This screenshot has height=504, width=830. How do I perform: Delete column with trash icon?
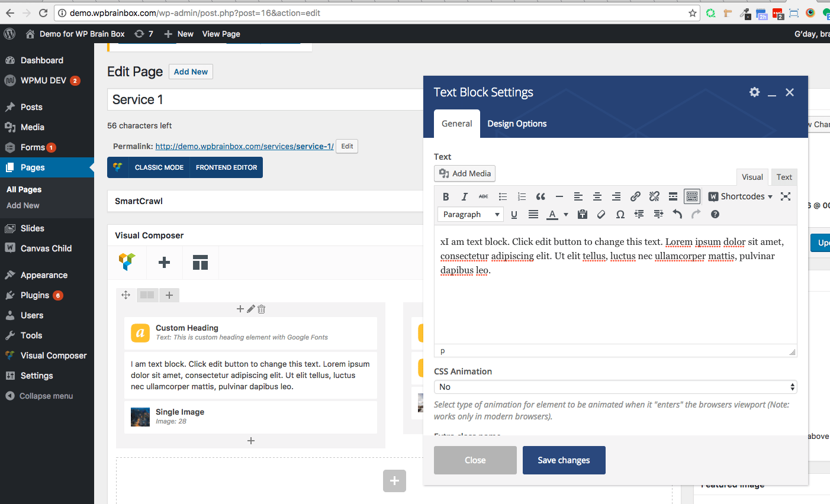(x=262, y=309)
